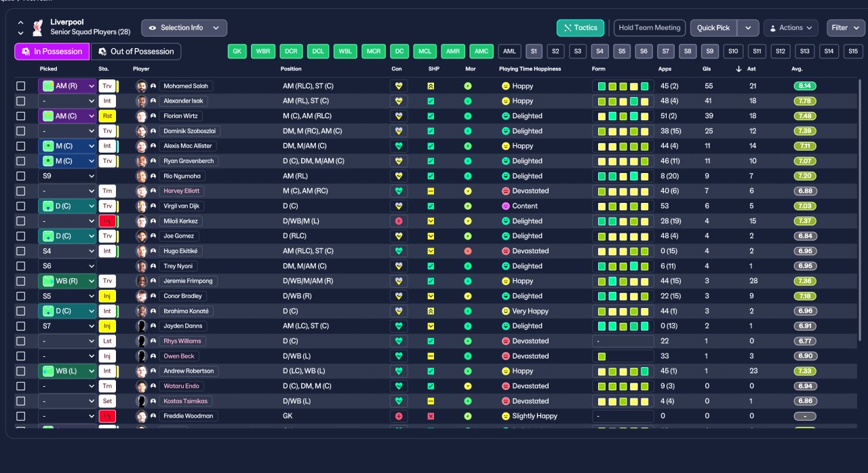This screenshot has width=868, height=473.
Task: Select the S1 substitute slot
Action: 534,52
